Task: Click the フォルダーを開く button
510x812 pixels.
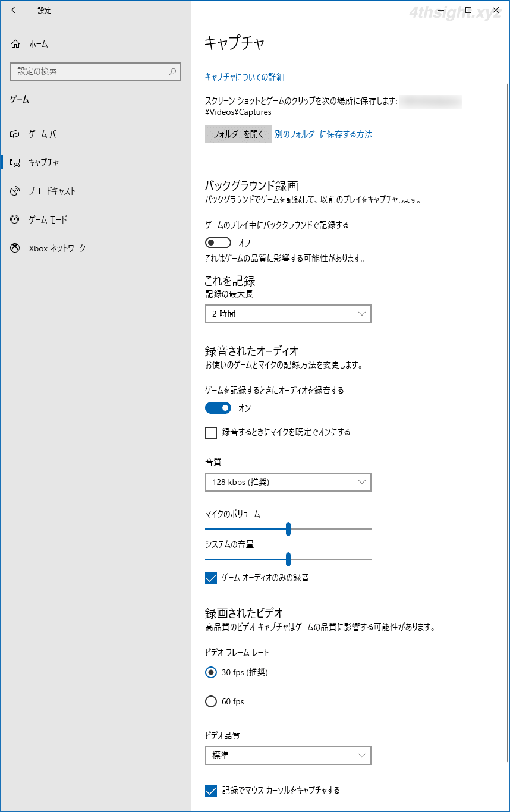Action: tap(238, 134)
